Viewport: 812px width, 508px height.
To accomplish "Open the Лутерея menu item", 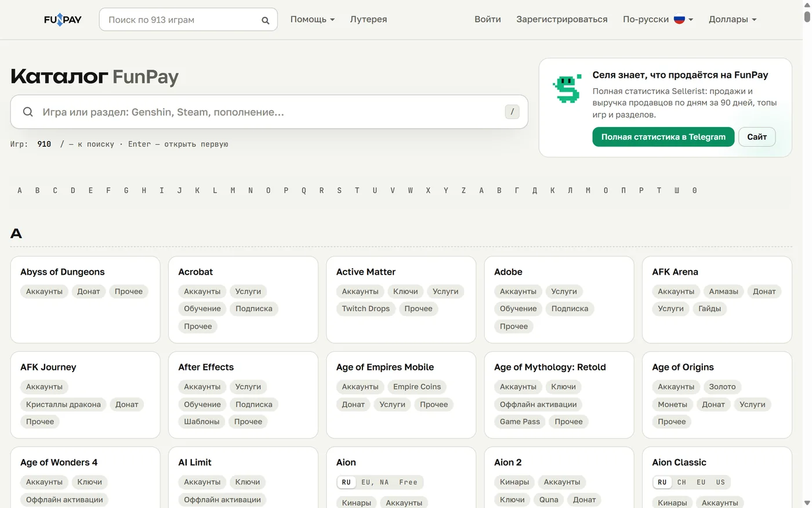I will click(368, 19).
